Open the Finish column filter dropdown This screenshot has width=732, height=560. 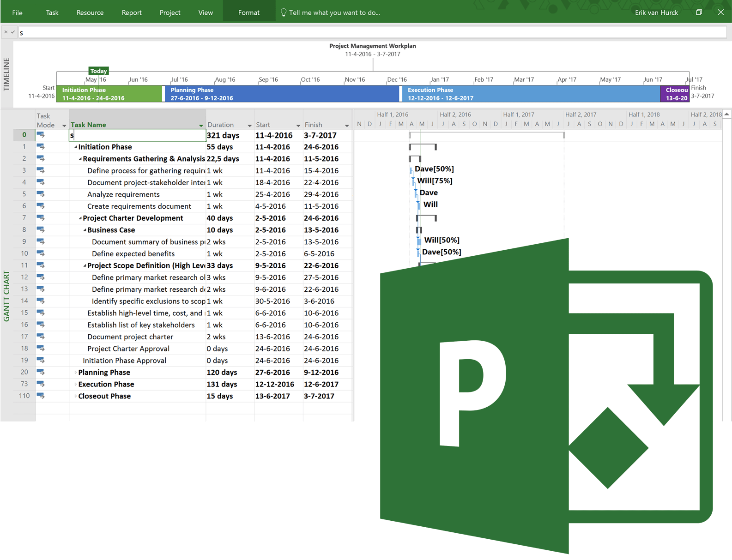[347, 126]
